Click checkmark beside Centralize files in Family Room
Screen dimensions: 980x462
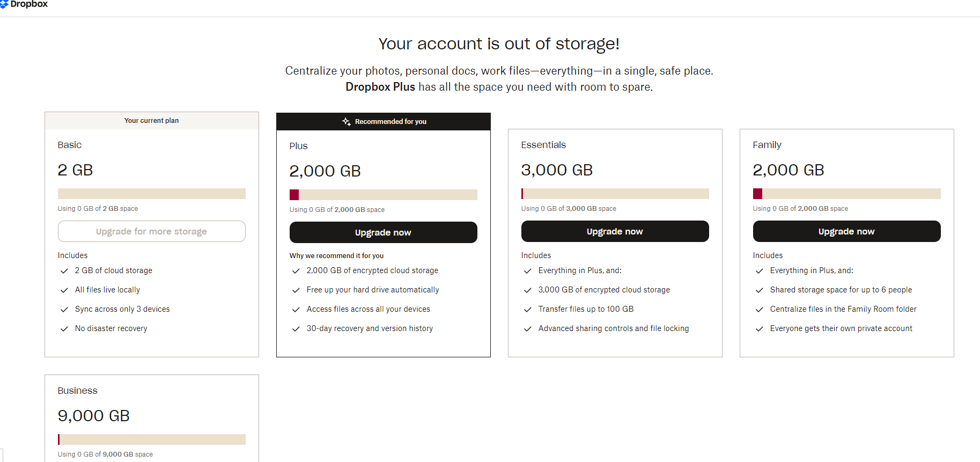760,310
